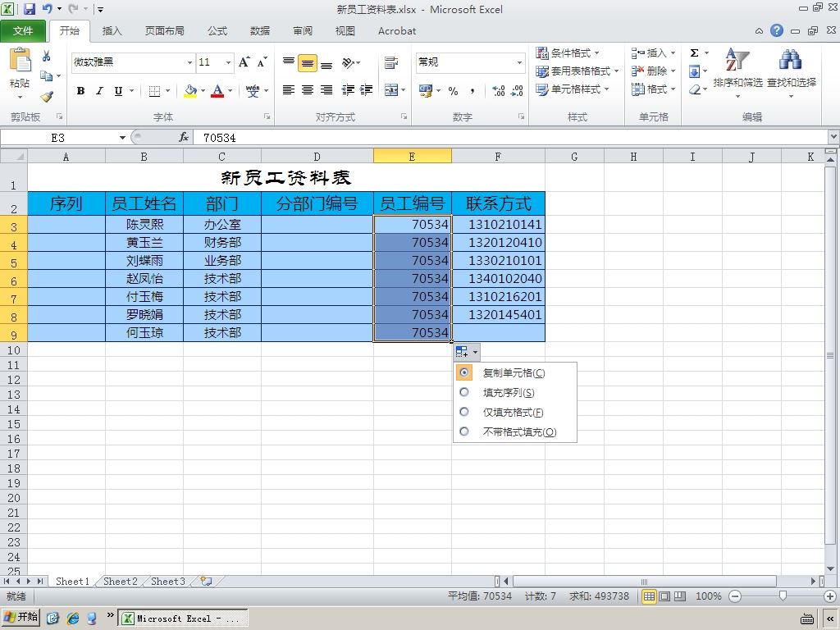Toggle Underline formatting
Screen dimensions: 840x630
pos(118,91)
